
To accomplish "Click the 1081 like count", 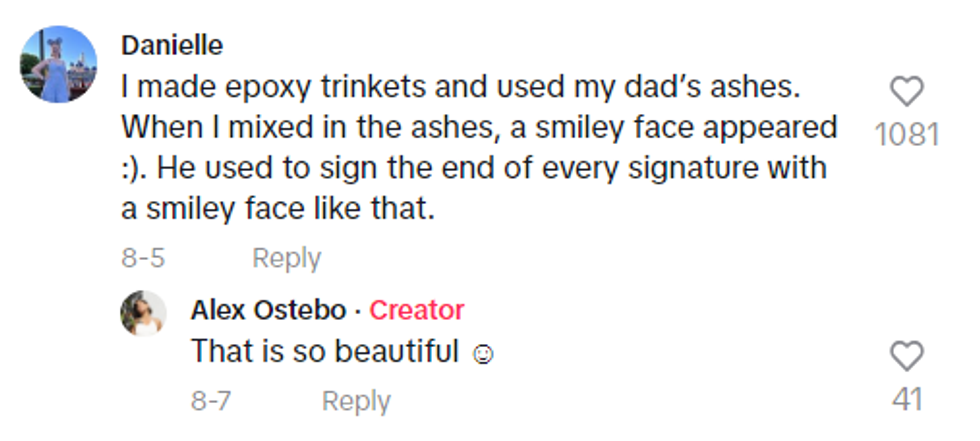I will (x=907, y=133).
